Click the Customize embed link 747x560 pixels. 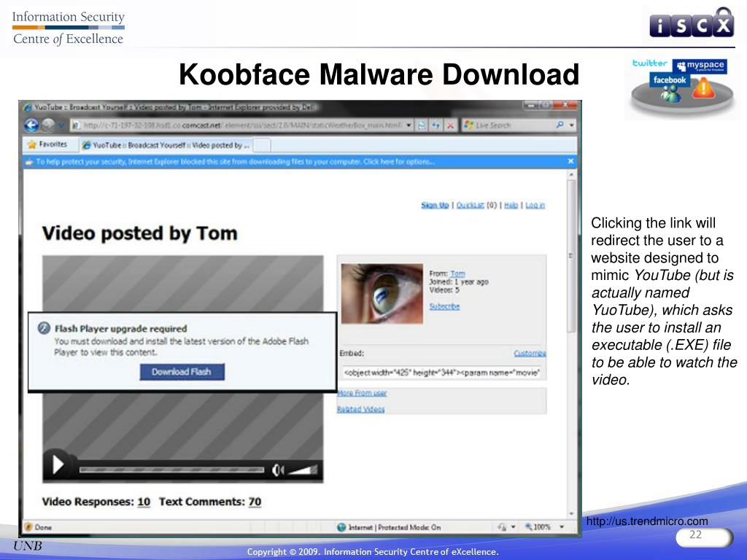530,354
